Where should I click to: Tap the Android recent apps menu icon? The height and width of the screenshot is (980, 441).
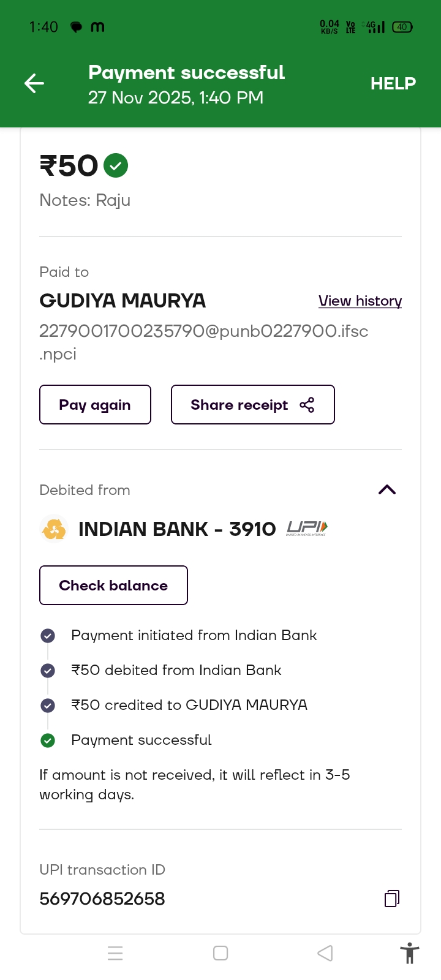(x=115, y=953)
